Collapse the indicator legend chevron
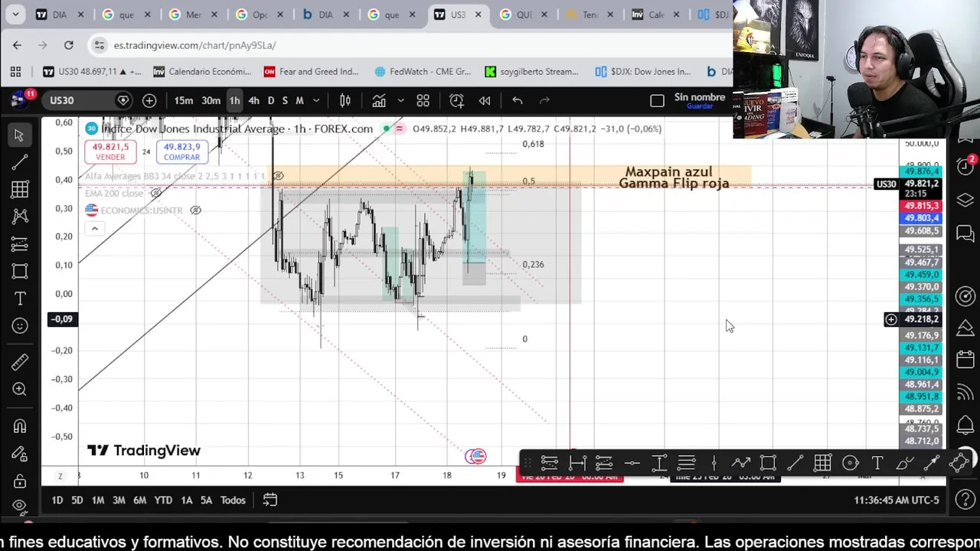The image size is (980, 551). [x=94, y=228]
